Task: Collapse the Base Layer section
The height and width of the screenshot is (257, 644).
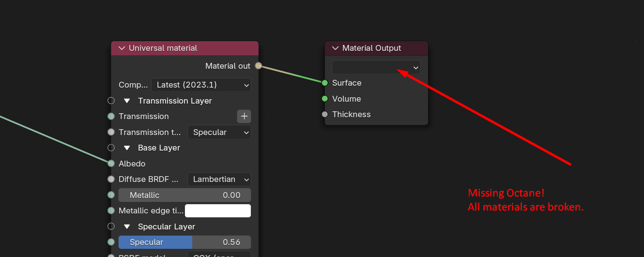Action: coord(127,148)
